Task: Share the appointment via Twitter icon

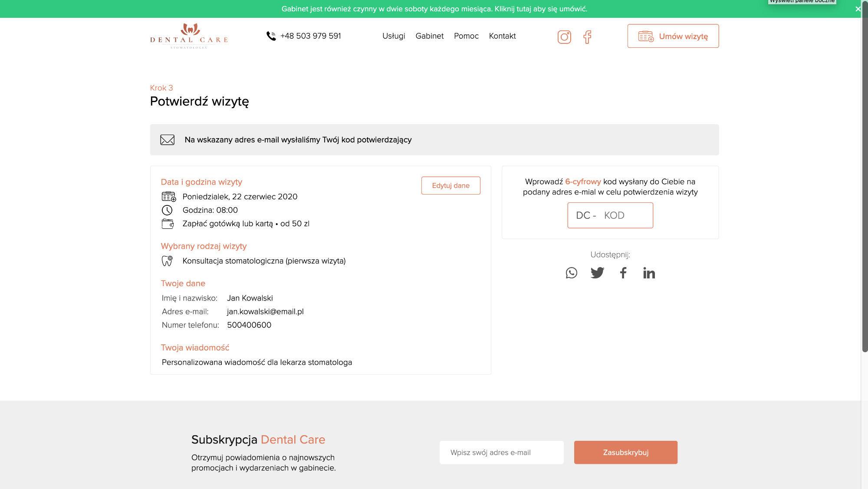Action: point(597,273)
